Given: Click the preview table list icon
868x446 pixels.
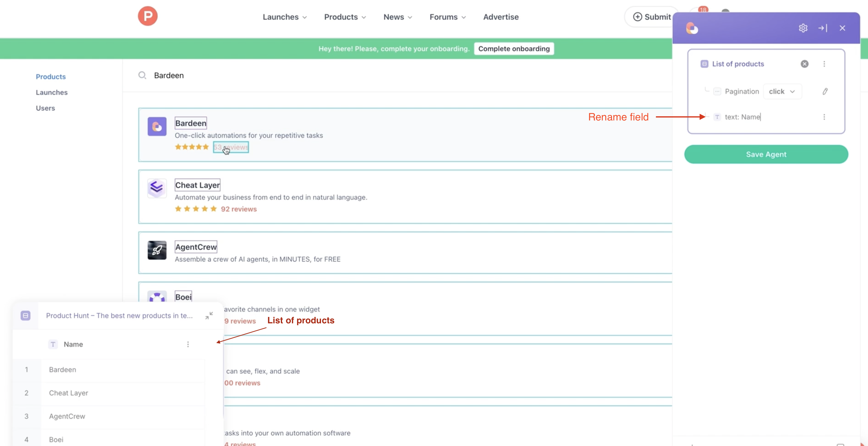Looking at the screenshot, I should coord(26,316).
